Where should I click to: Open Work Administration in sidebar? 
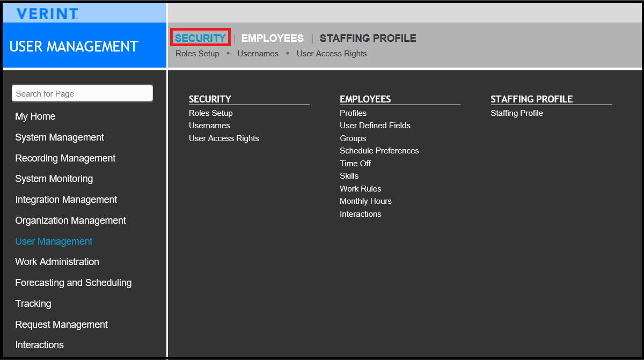tap(57, 262)
